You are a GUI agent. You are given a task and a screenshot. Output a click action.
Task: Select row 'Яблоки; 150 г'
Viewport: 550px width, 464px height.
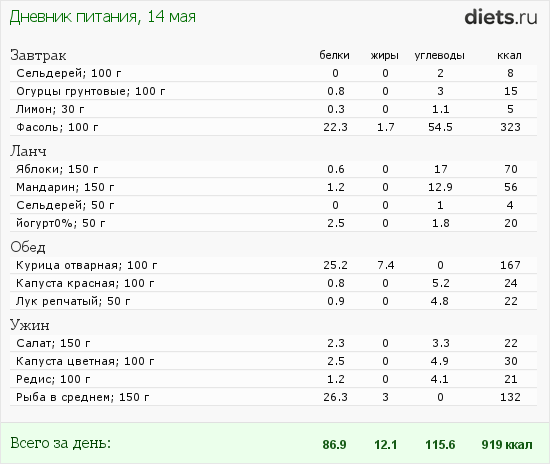point(273,169)
